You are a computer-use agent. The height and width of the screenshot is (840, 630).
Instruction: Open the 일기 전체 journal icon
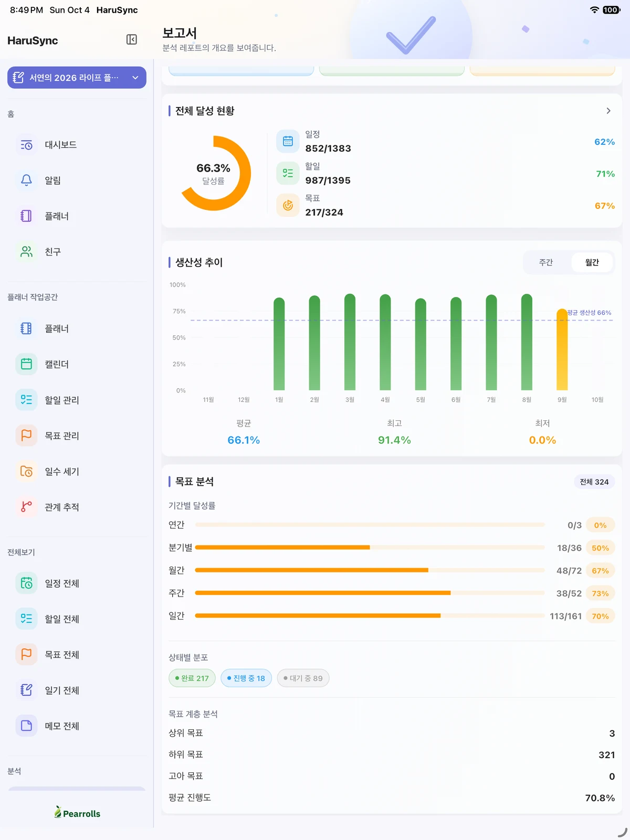click(26, 690)
